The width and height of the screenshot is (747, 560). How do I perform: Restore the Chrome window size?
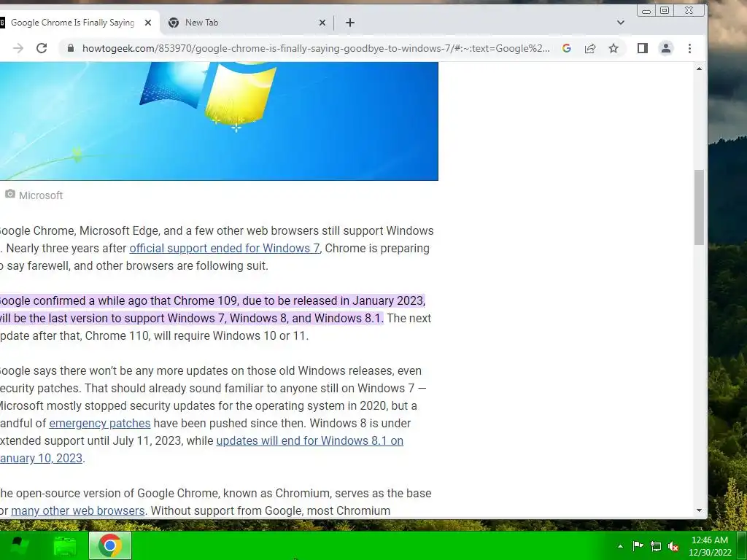665,10
